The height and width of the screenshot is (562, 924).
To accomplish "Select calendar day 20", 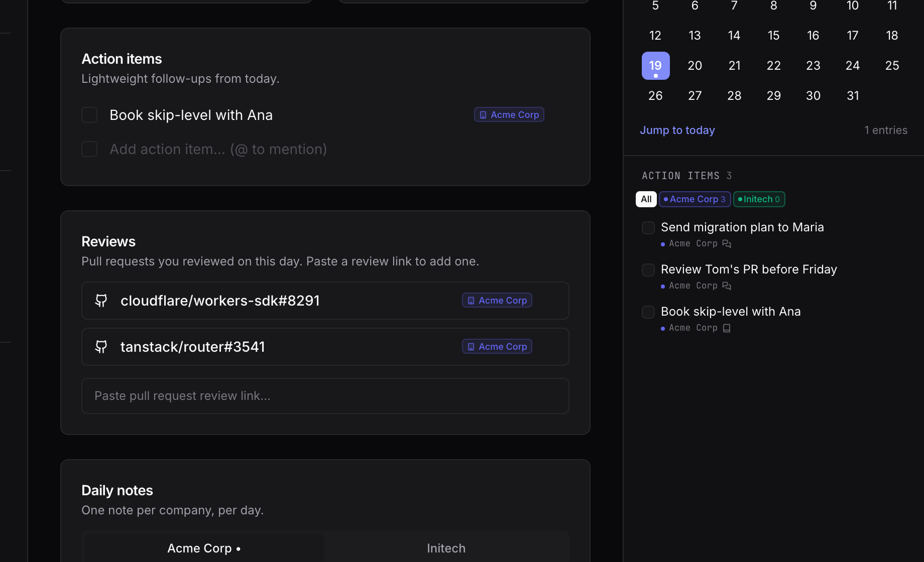I will tap(695, 66).
